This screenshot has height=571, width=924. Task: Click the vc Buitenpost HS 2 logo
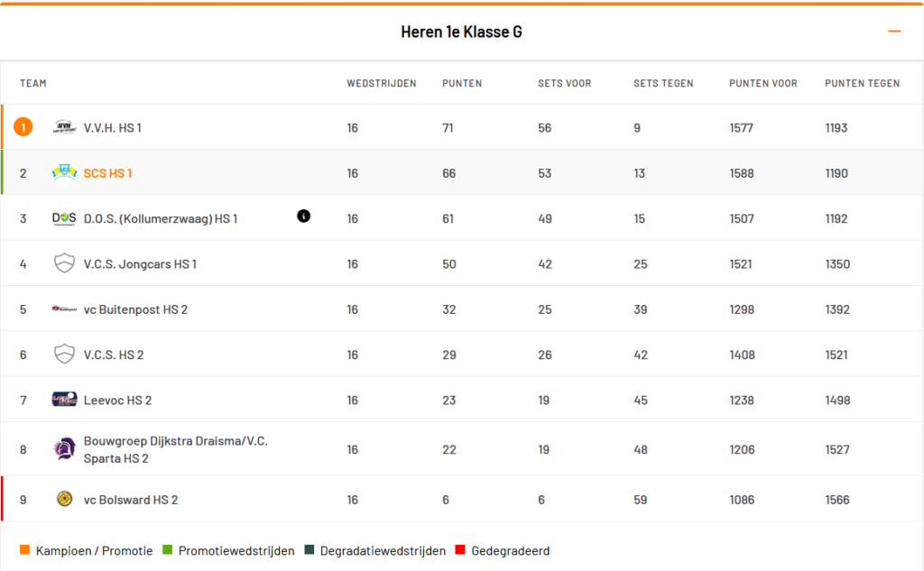pos(64,309)
